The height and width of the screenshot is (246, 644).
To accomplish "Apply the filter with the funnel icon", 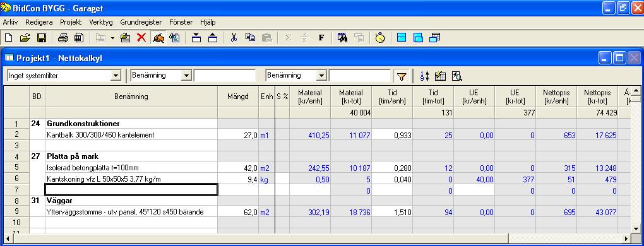I will (402, 76).
